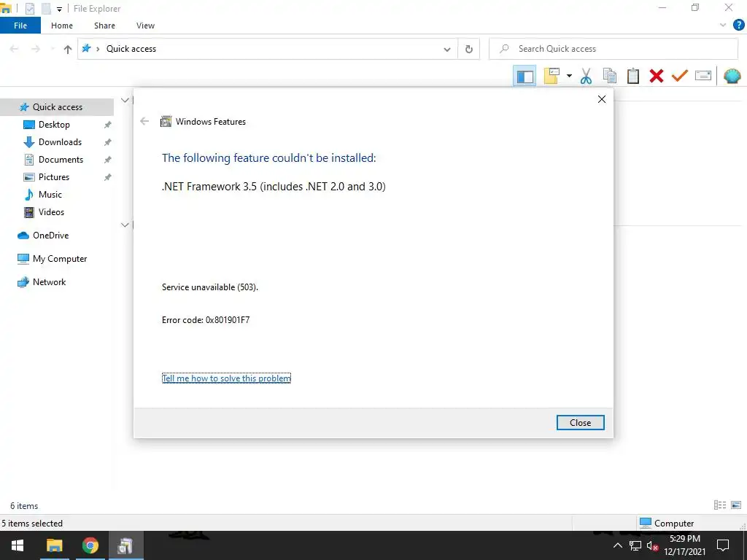Show hidden system tray icons
Image resolution: width=747 pixels, height=560 pixels.
point(617,545)
